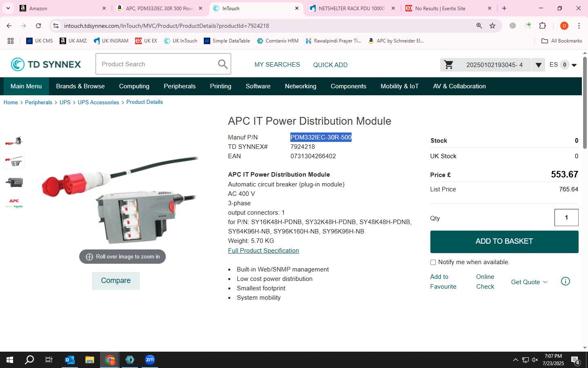Open Mobility & IoT menu

[x=400, y=86]
